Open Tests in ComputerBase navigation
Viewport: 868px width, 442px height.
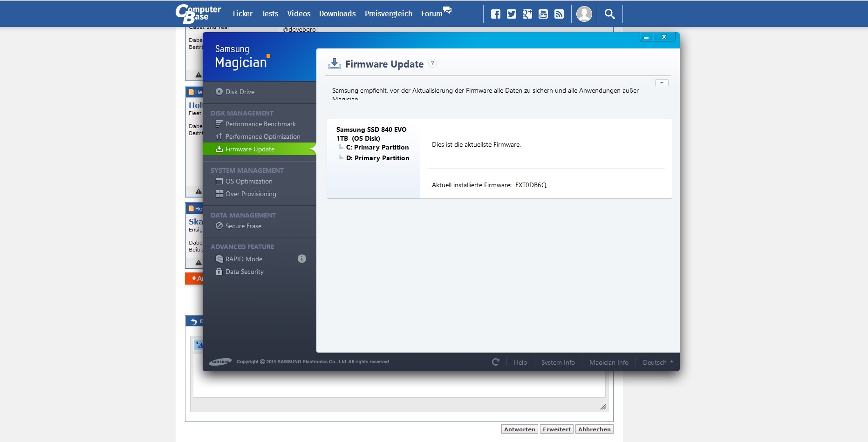click(270, 14)
